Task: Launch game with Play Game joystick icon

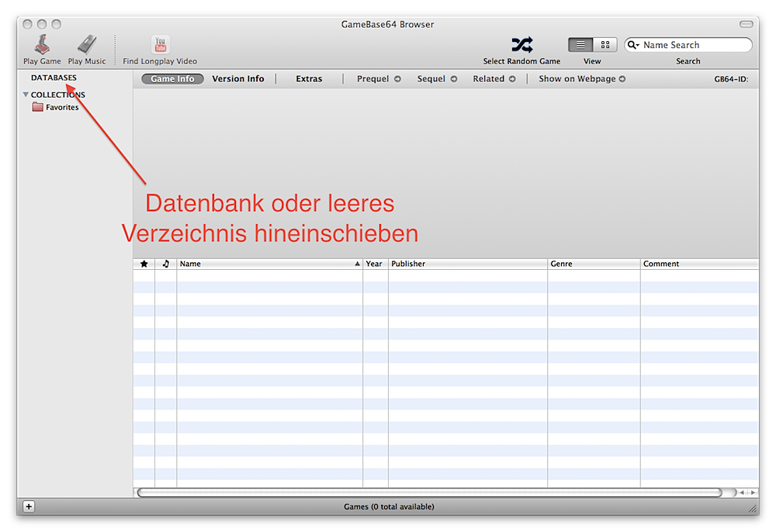Action: point(42,45)
